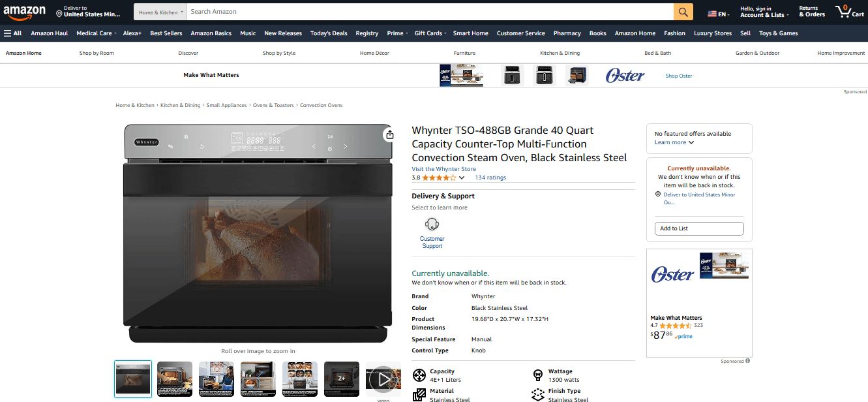This screenshot has height=402, width=868.
Task: Click the Finish Type icon
Action: pyautogui.click(x=538, y=394)
